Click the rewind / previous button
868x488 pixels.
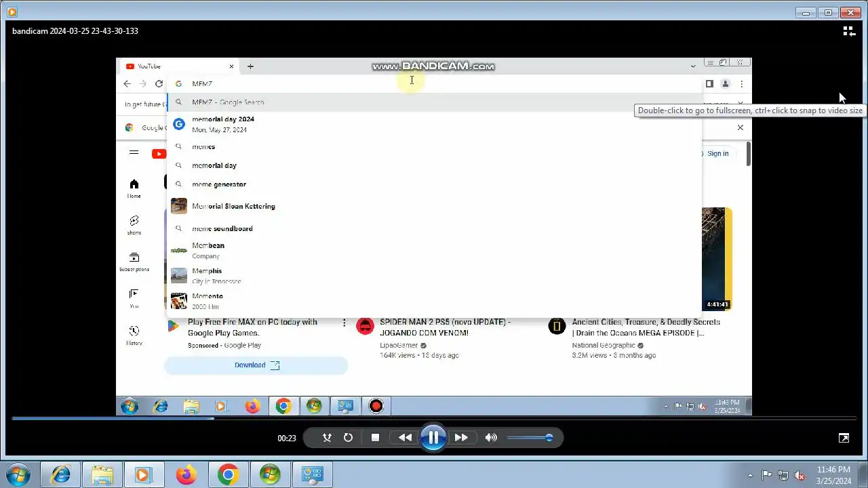click(x=405, y=438)
